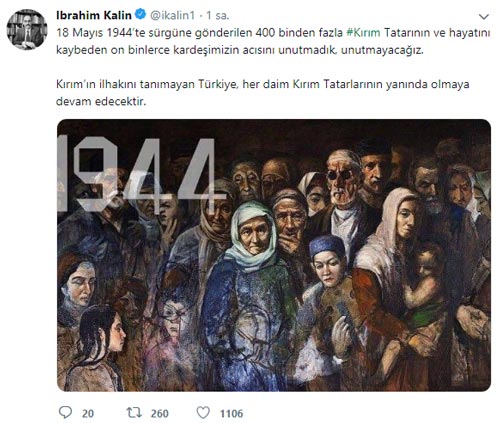Open the @ikalin1 handle link

click(x=172, y=15)
